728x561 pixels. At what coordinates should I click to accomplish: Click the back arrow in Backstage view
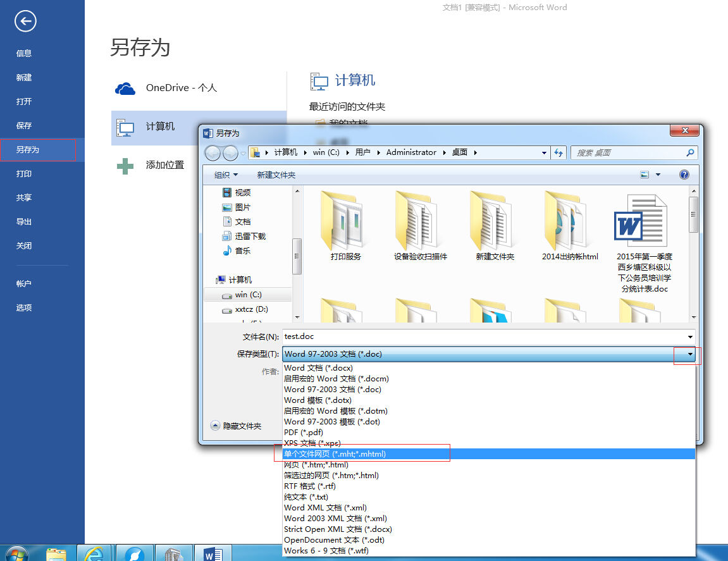[x=25, y=21]
